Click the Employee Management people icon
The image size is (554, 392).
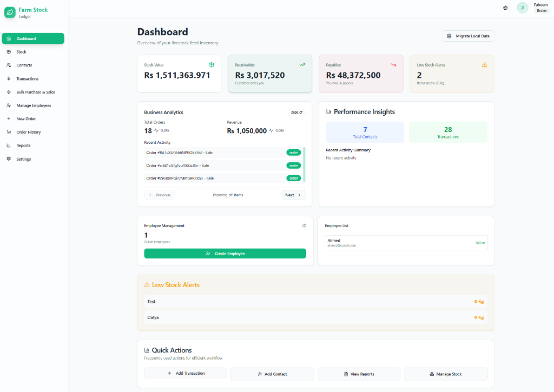304,225
